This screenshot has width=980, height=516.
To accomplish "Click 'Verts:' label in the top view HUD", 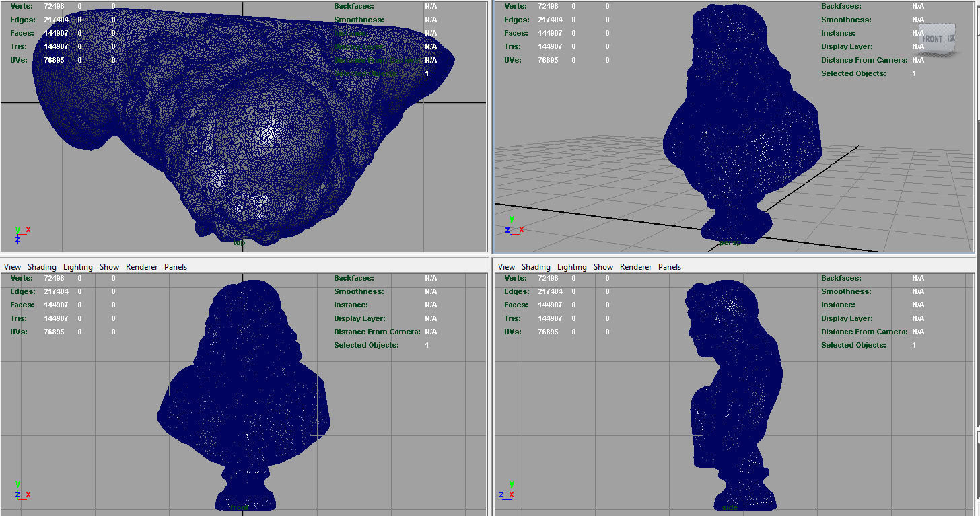I will [21, 6].
